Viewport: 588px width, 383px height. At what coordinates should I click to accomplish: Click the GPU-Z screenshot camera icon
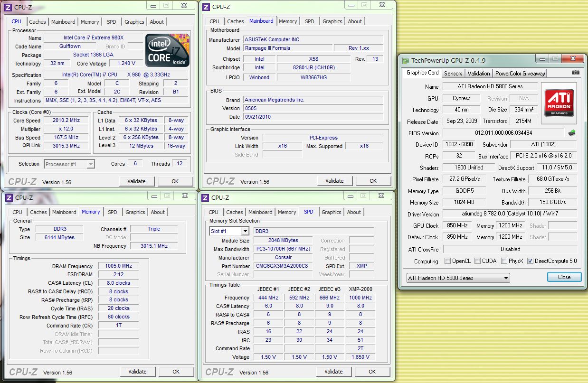point(575,73)
